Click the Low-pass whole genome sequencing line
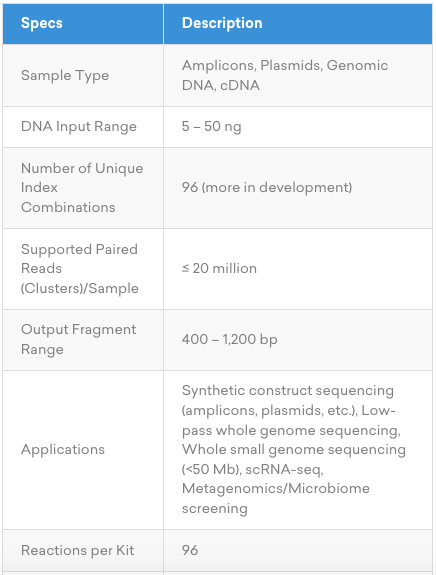This screenshot has width=436, height=575. [291, 430]
